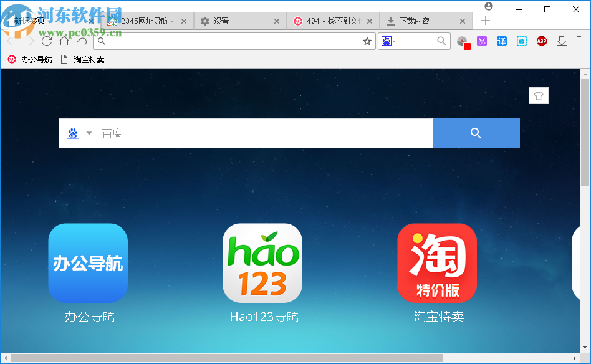This screenshot has height=364, width=591.
Task: Open the translate tool icon
Action: [502, 41]
